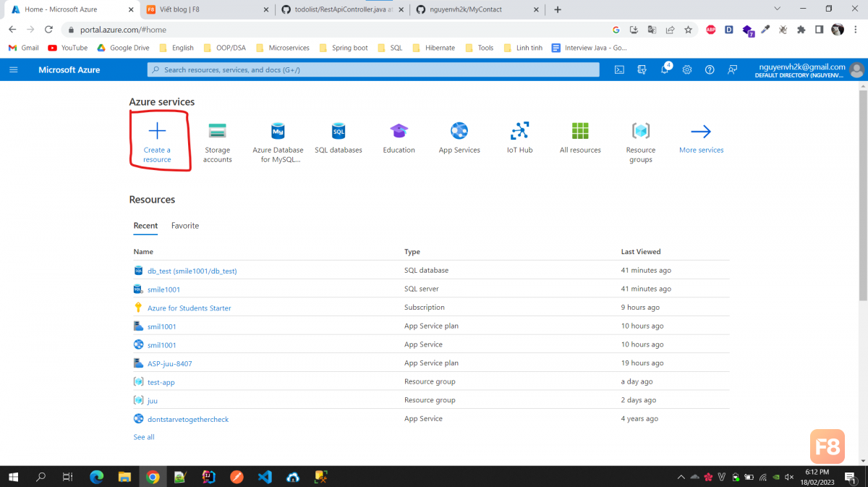This screenshot has height=487, width=868.
Task: Click the account avatar in Azure header
Action: point(856,69)
